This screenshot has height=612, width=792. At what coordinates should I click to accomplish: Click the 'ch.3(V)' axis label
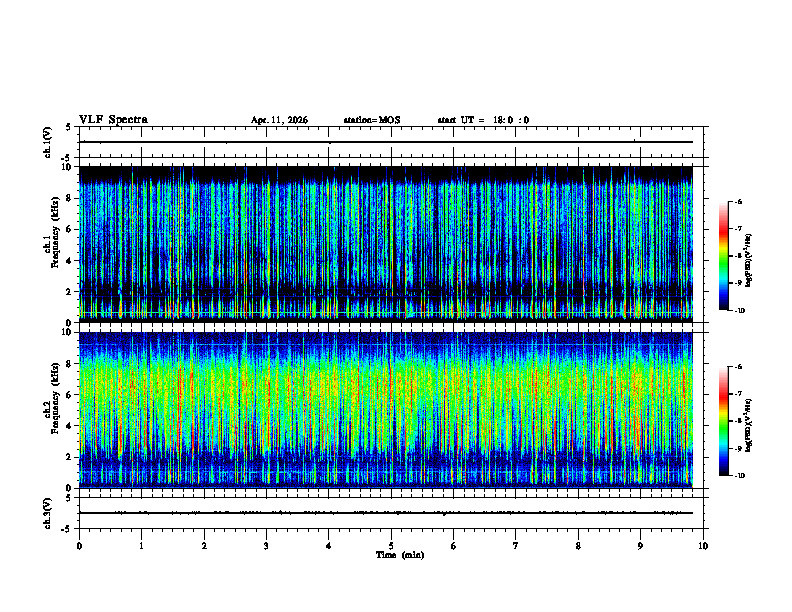point(48,514)
